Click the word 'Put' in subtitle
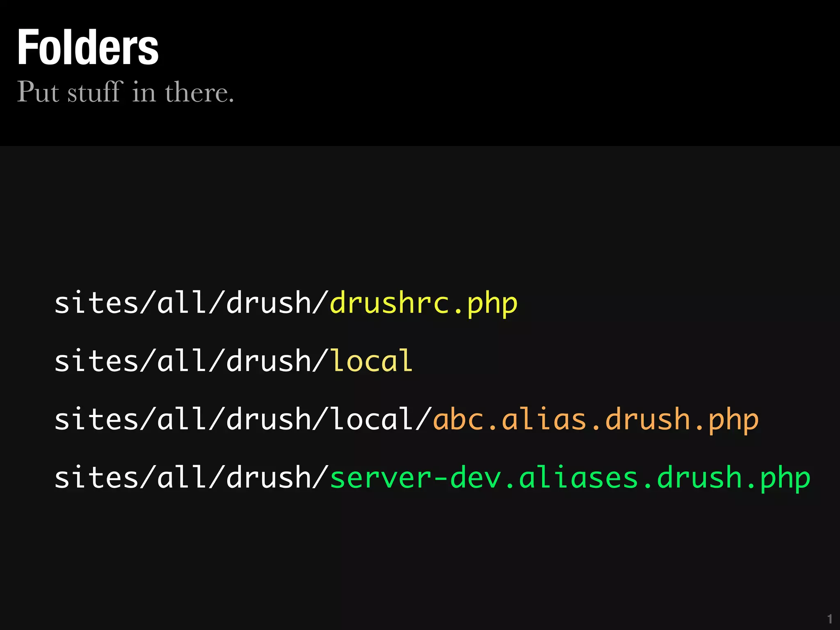 (x=38, y=92)
